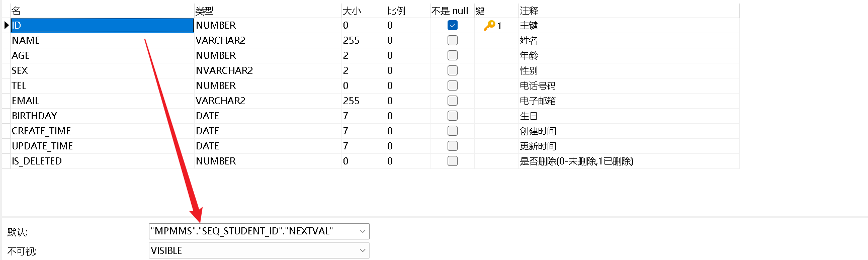The height and width of the screenshot is (260, 868).
Task: Click the comment cell 电话号码 for TEL
Action: pos(629,85)
